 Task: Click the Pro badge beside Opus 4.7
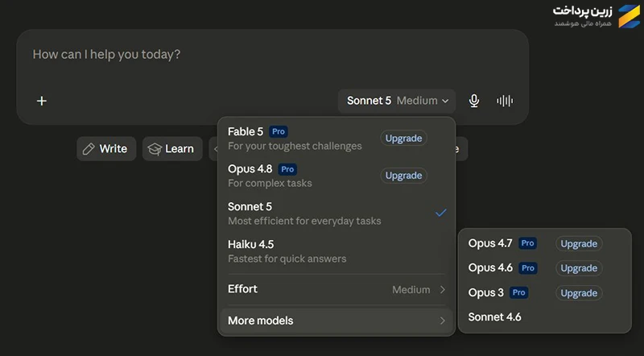pos(528,243)
